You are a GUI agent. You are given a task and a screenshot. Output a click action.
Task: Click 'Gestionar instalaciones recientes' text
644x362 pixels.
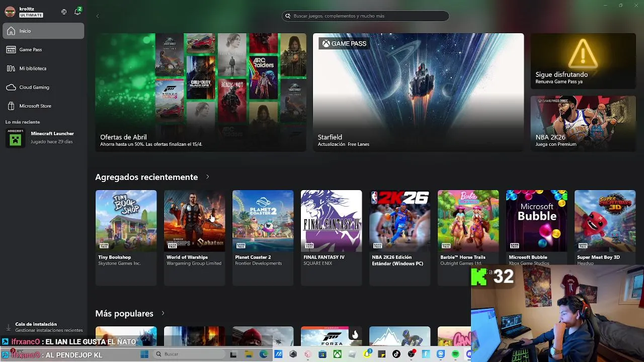point(49,330)
